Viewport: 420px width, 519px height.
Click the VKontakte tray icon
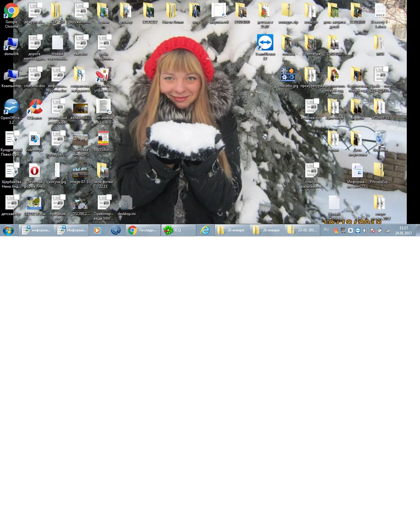click(x=351, y=230)
